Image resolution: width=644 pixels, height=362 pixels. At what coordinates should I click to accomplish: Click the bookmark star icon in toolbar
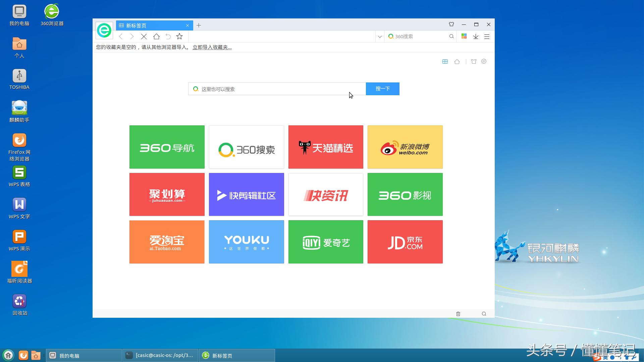179,36
